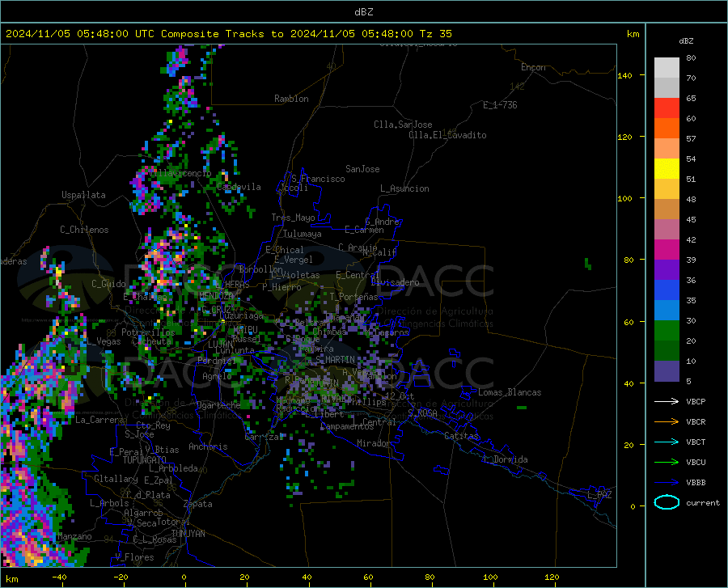Click the TUPUNGATO map label
Viewport: 728px width, 588px height.
click(x=145, y=460)
